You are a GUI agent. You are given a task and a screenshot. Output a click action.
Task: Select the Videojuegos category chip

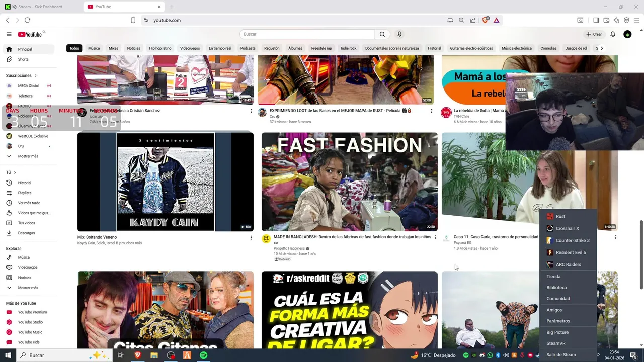(x=190, y=48)
